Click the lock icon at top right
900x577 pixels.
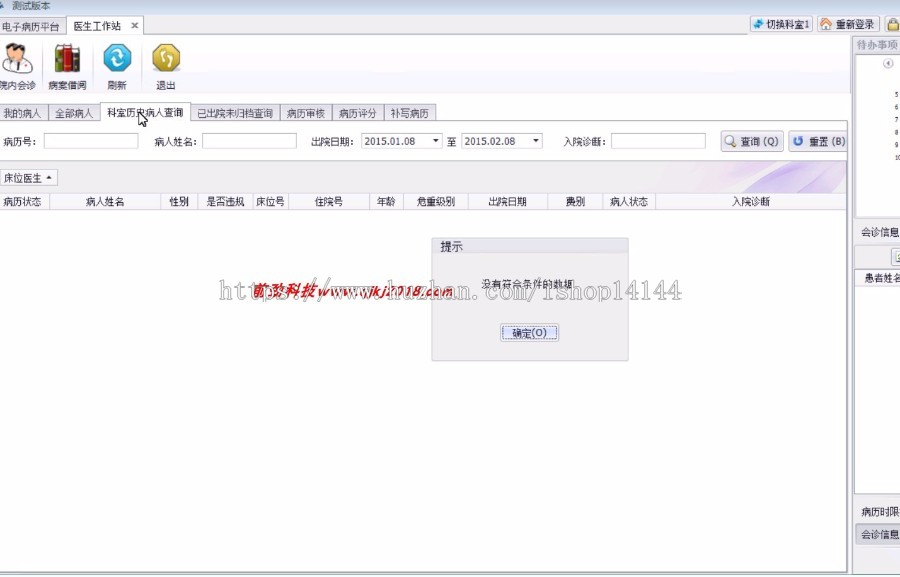[x=892, y=24]
